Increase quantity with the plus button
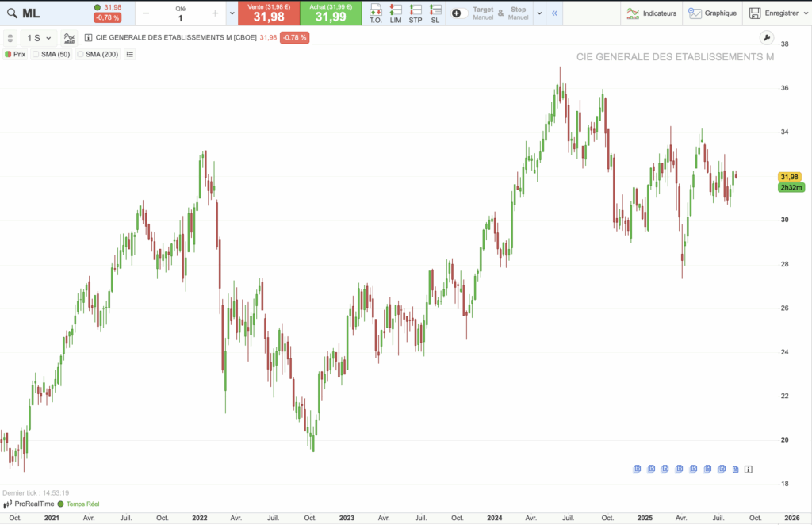Image resolution: width=812 pixels, height=525 pixels. 215,13
